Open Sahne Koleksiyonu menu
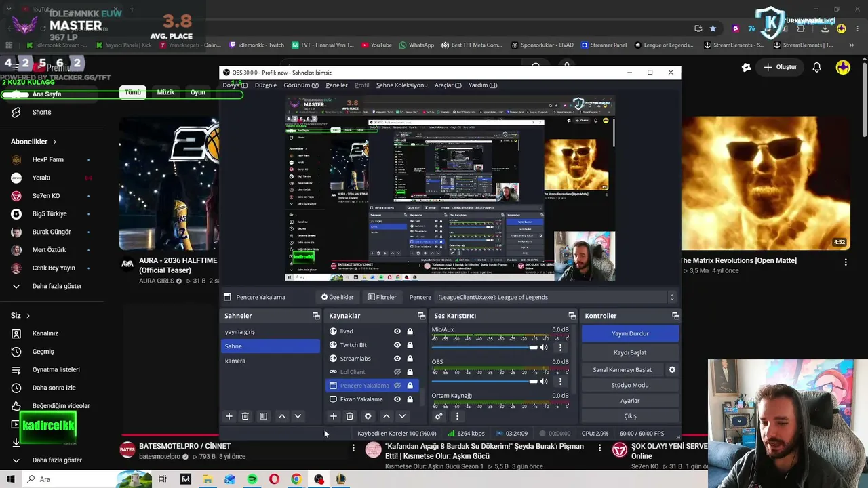868x488 pixels. click(401, 85)
